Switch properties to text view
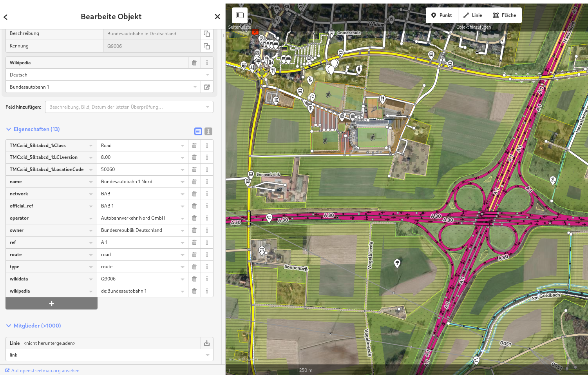This screenshot has width=588, height=375. (x=208, y=131)
